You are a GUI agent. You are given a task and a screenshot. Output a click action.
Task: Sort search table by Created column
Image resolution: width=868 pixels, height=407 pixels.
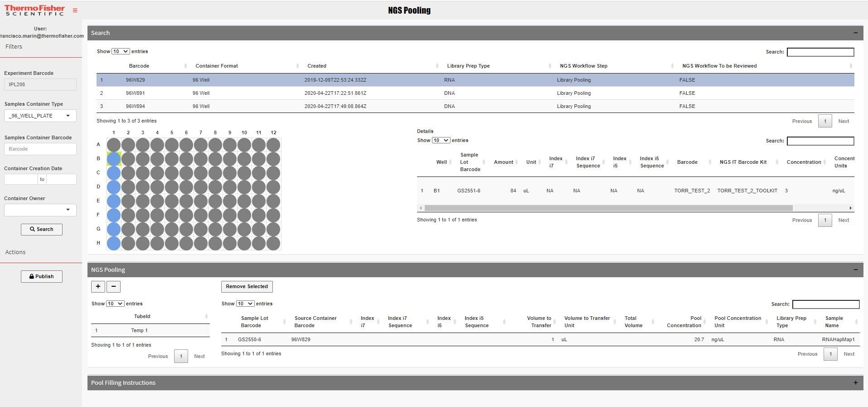[317, 66]
